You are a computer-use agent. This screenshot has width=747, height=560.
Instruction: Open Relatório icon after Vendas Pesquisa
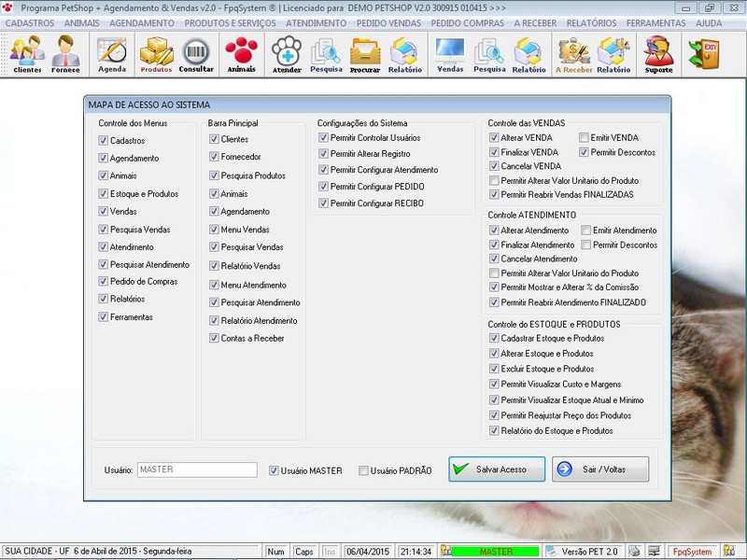coord(529,54)
